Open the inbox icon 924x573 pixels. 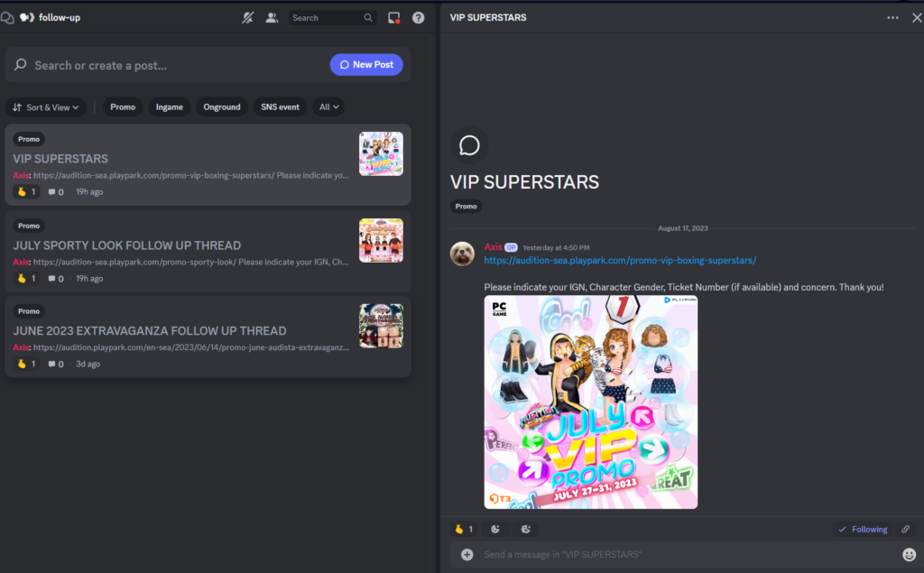(393, 17)
